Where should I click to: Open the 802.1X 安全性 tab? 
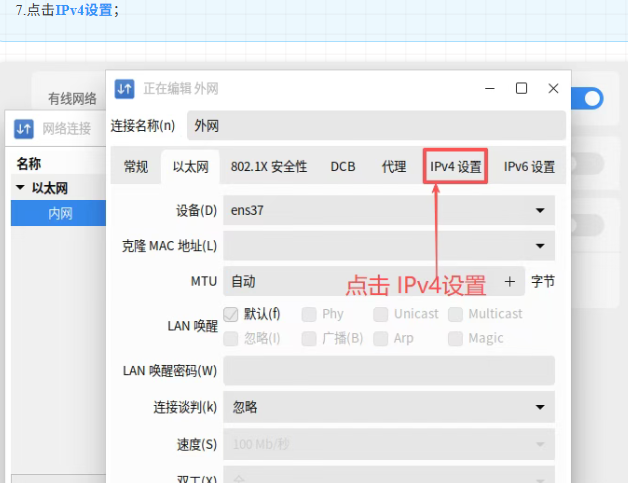point(269,167)
